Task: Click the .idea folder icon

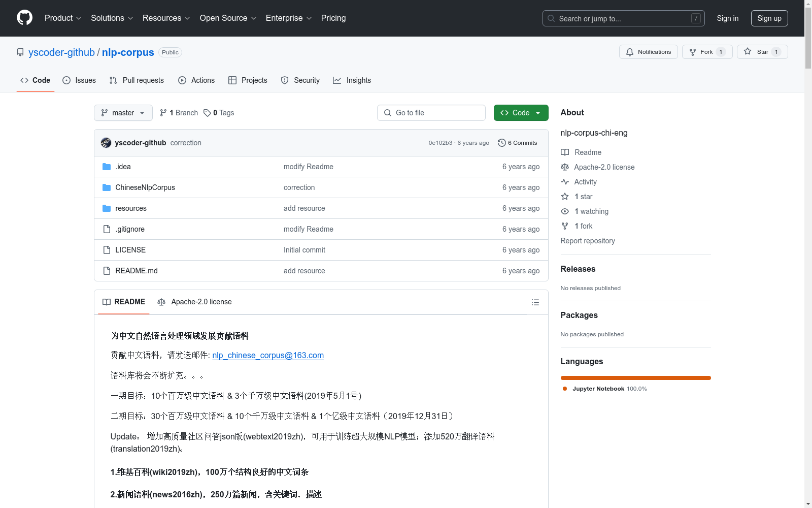Action: click(x=107, y=167)
